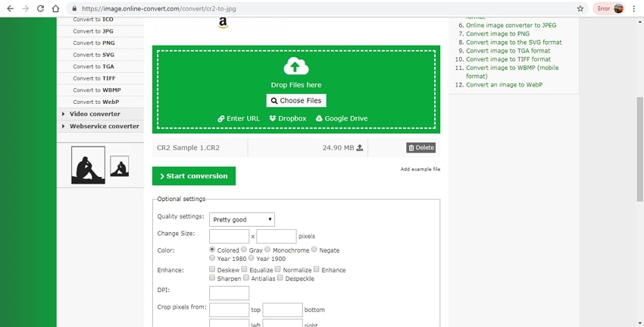644x327 pixels.
Task: Expand the Webservice converter section
Action: 104,126
